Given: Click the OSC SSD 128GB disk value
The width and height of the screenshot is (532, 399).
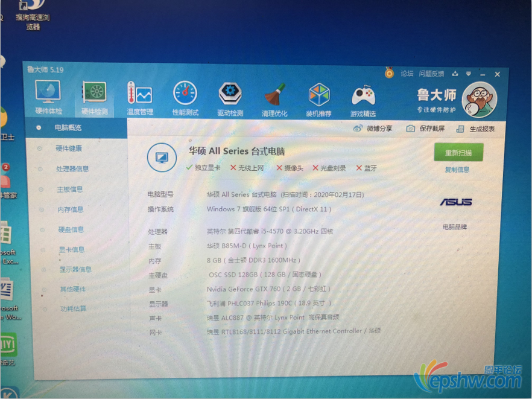Looking at the screenshot, I should (x=265, y=275).
